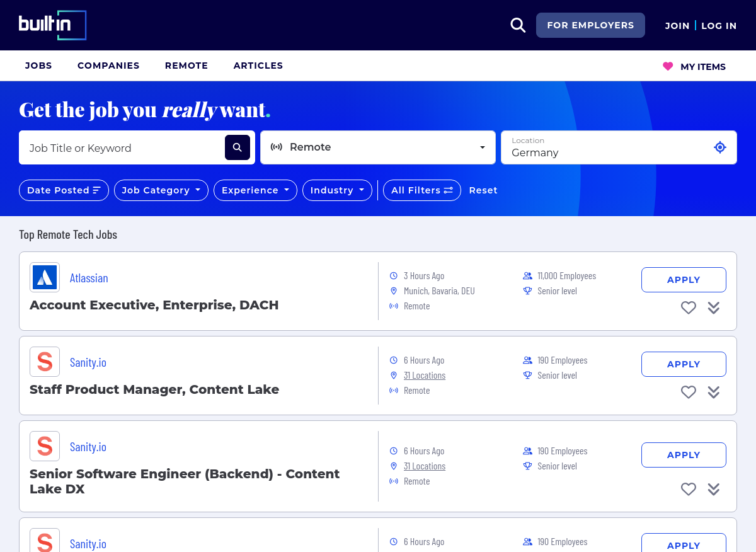Open the Experience filter dropdown
This screenshot has width=756, height=552.
255,190
